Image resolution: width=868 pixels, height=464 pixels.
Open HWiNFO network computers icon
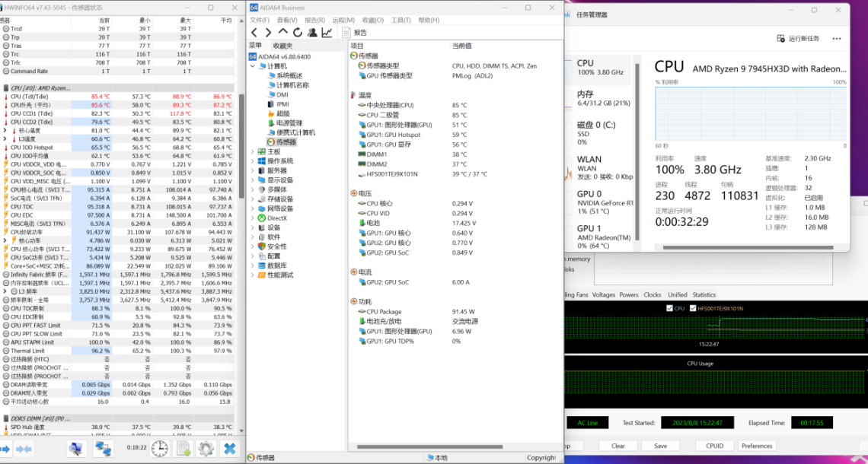103,449
